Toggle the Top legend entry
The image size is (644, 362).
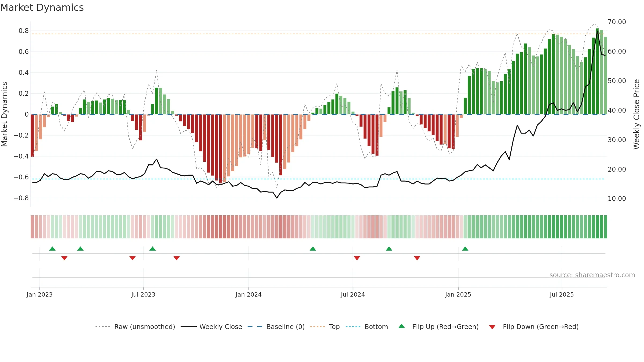tap(325, 327)
